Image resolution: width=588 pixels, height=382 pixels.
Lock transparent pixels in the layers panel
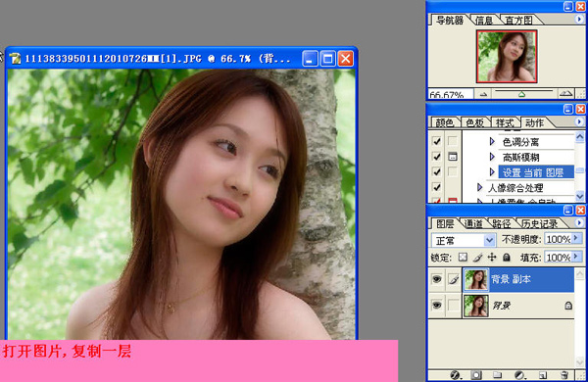click(464, 258)
